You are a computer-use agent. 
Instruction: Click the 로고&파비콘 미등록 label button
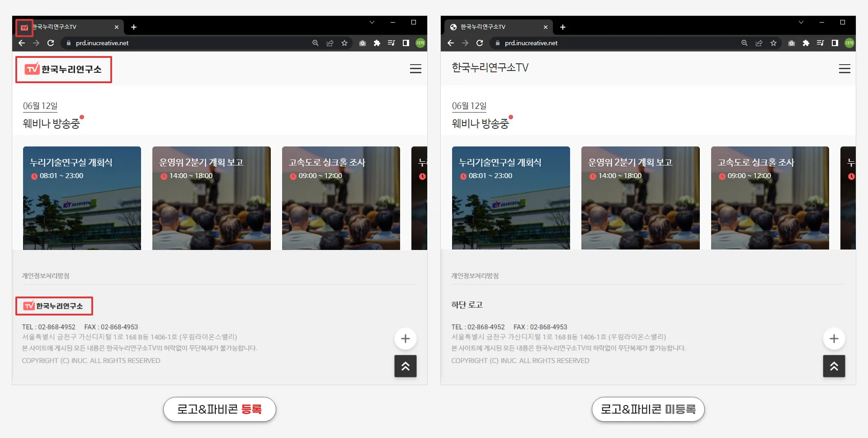648,409
